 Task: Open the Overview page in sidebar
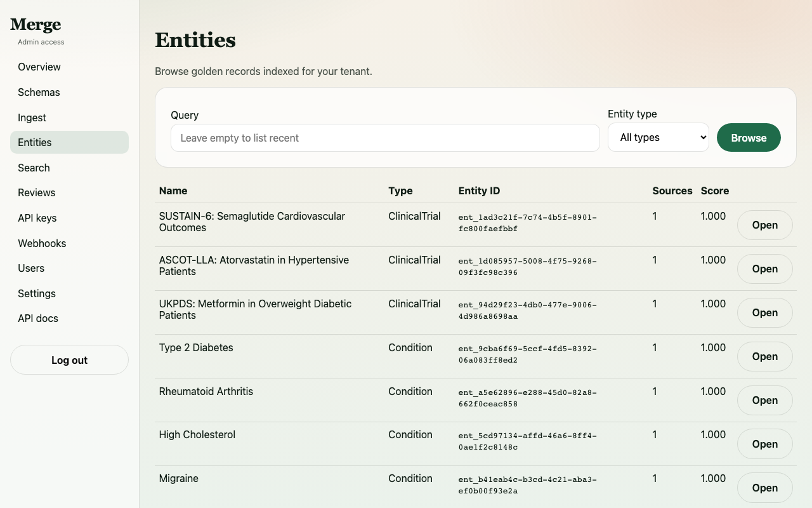tap(69, 67)
